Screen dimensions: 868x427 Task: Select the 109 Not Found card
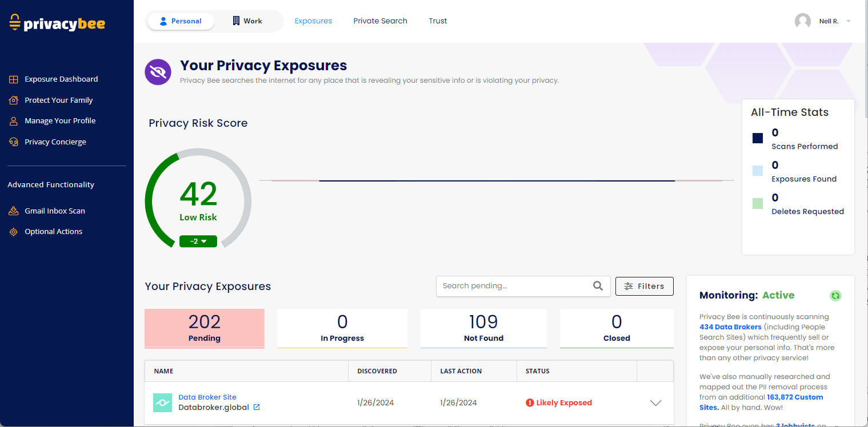point(483,329)
